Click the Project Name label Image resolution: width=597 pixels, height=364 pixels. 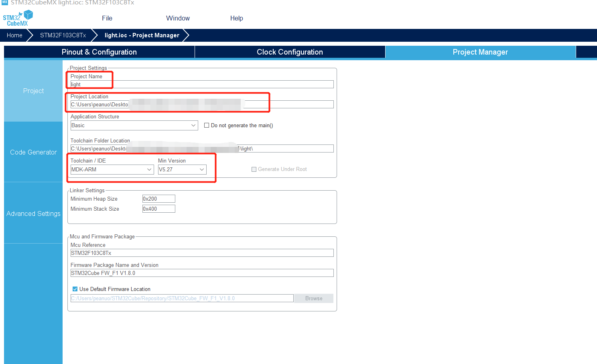(x=86, y=76)
